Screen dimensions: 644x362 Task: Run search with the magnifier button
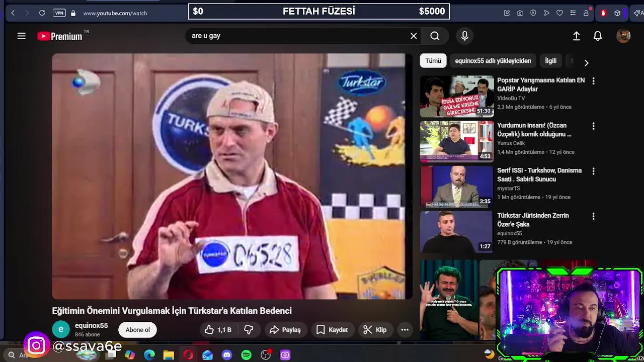pos(435,36)
